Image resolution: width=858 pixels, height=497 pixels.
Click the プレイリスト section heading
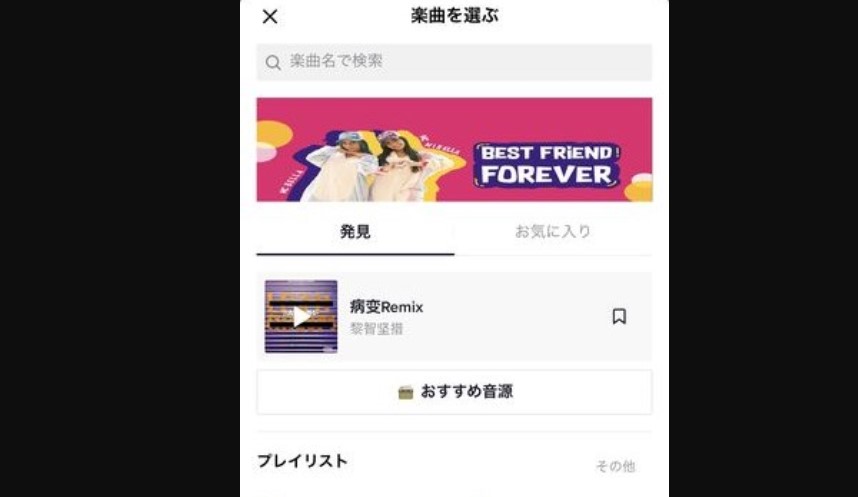[303, 461]
